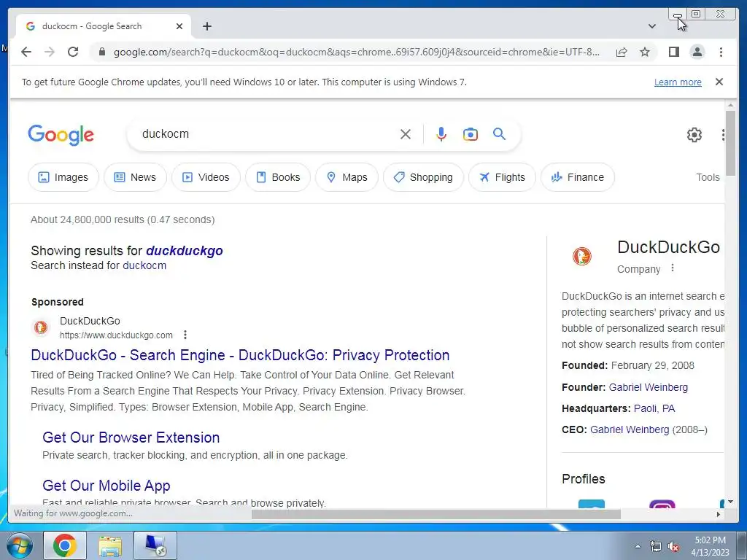Click the taskbar clock 5:02 PM
Screen dimensions: 747x560
tap(710, 540)
